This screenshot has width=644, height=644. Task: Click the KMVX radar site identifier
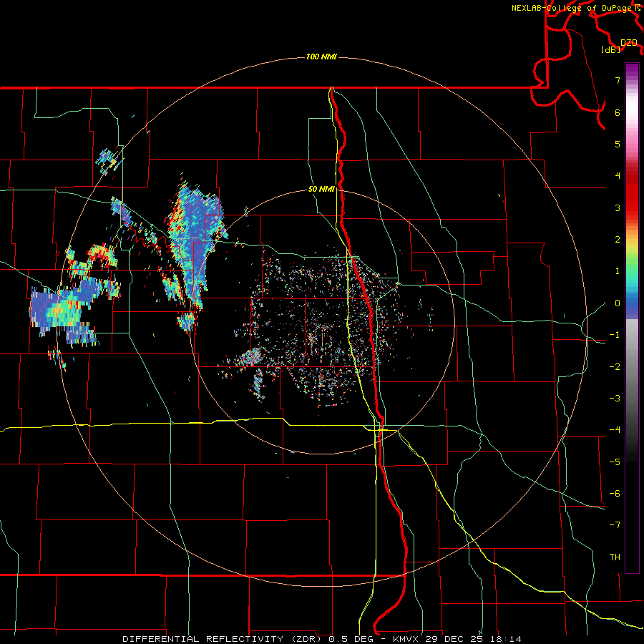[406, 639]
